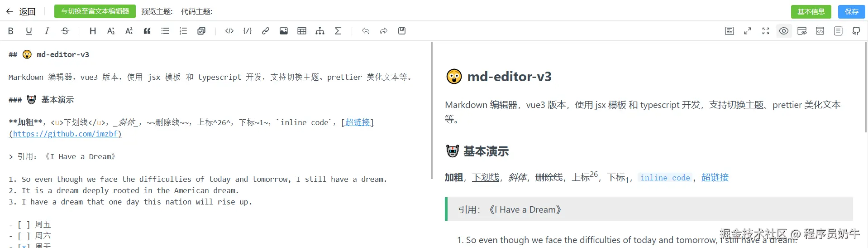
Task: Insert subscript text
Action: point(111,31)
